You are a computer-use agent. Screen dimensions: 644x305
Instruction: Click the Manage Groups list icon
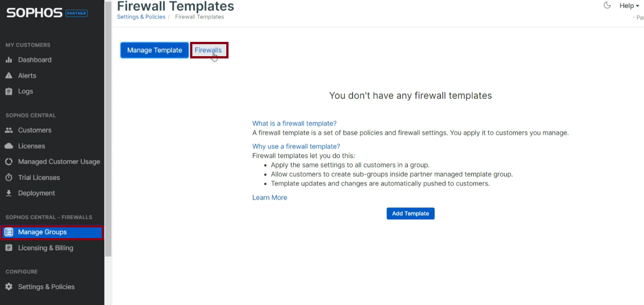point(8,232)
